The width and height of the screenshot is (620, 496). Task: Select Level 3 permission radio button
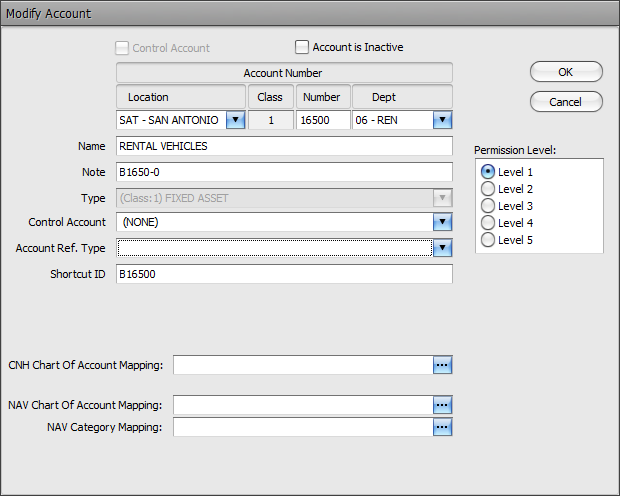coord(488,206)
